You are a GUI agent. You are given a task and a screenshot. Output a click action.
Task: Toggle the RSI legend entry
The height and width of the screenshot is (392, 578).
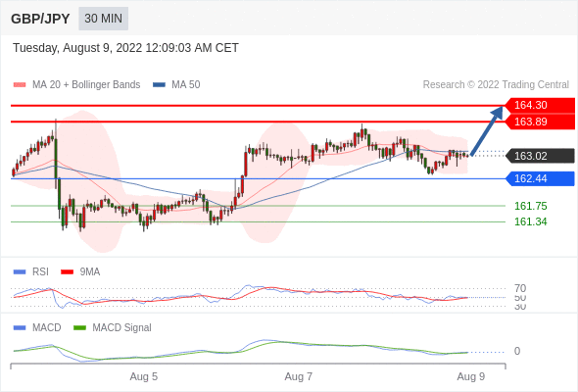31,271
